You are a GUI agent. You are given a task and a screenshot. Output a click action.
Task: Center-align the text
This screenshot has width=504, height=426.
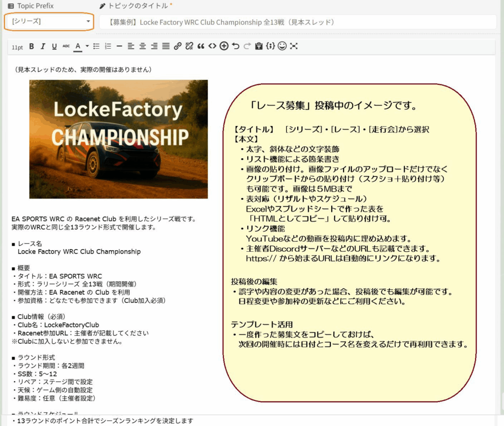[x=143, y=46]
